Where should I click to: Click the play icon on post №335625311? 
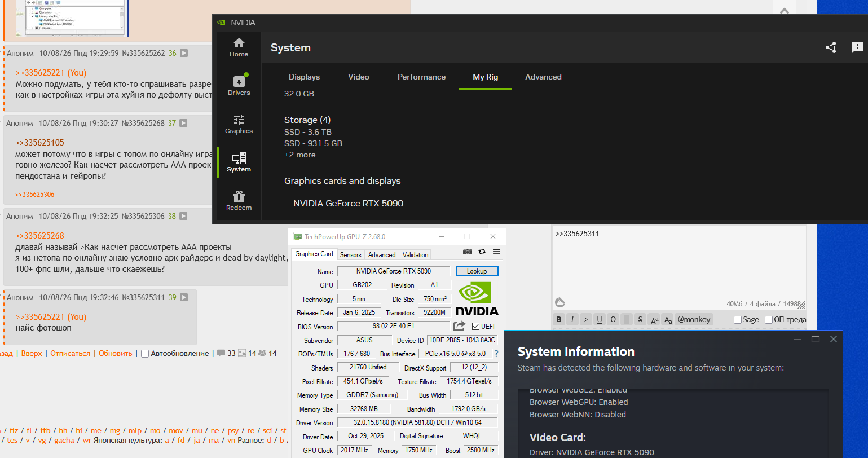tap(184, 297)
